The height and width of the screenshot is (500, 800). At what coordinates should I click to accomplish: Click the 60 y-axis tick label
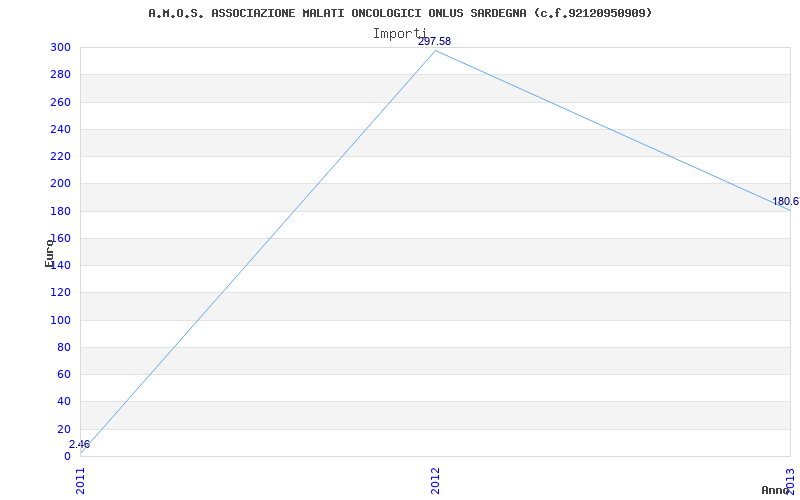point(63,374)
